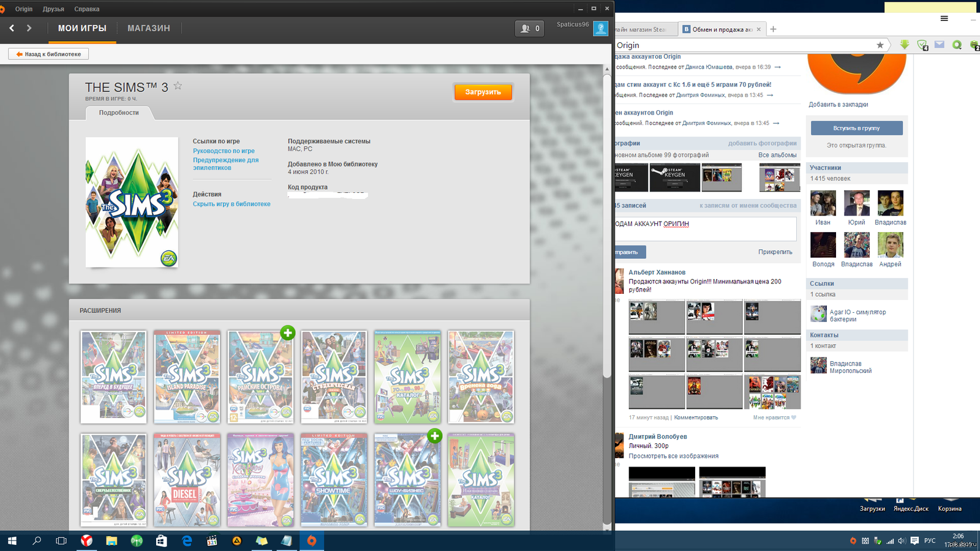Open a new browser tab with plus
The height and width of the screenshot is (551, 980).
[x=773, y=29]
